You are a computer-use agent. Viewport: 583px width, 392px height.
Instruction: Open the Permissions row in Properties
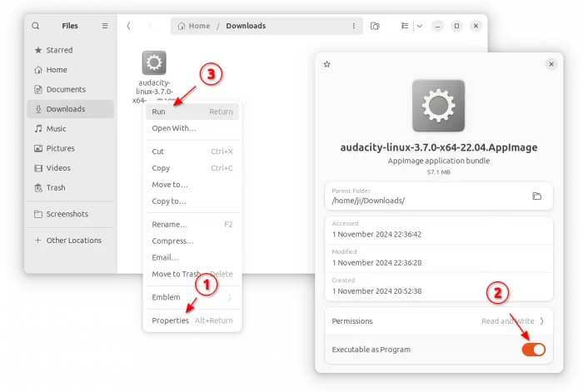pos(438,321)
